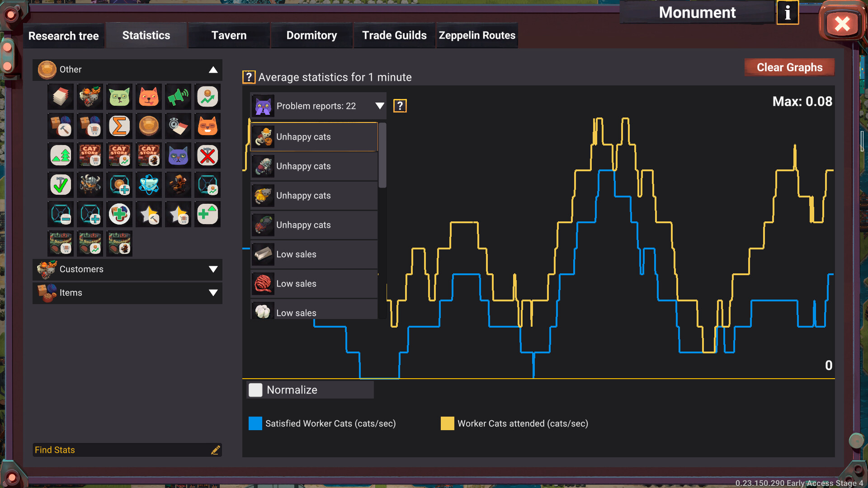Select the orange sigma sum icon
868x488 pixels.
(119, 126)
